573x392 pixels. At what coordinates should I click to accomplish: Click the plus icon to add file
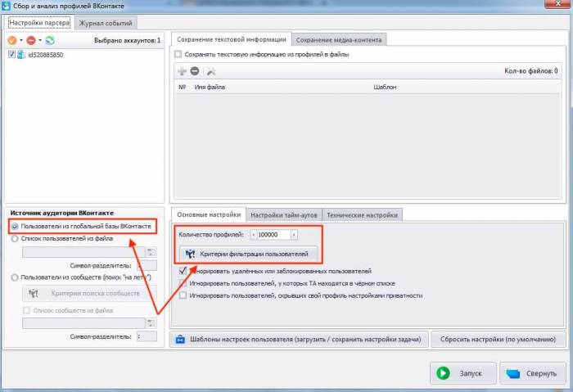[x=183, y=72]
